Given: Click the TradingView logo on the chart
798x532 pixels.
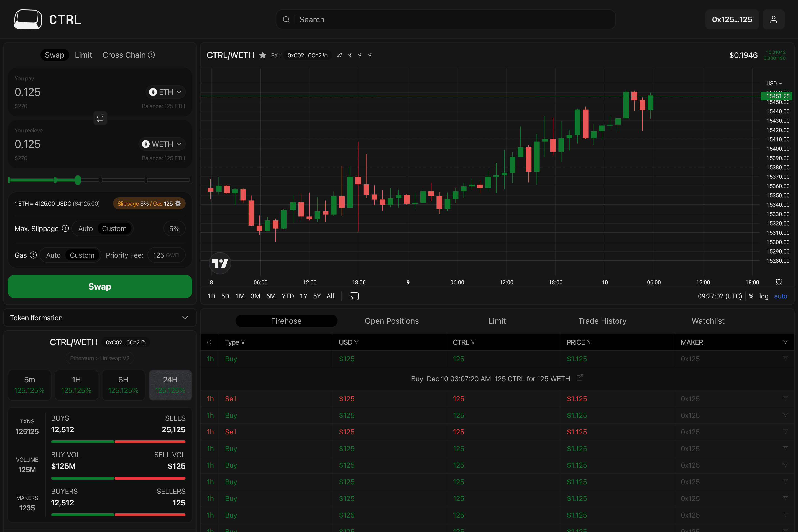Looking at the screenshot, I should (220, 263).
